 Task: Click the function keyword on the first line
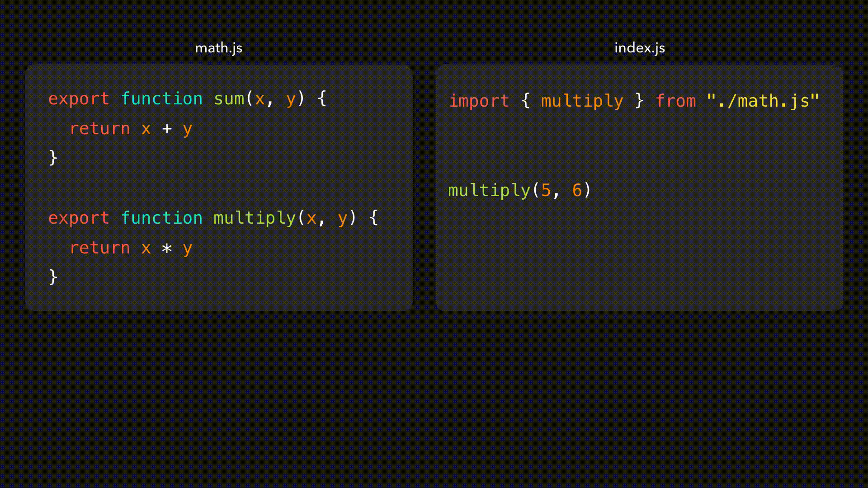[162, 99]
